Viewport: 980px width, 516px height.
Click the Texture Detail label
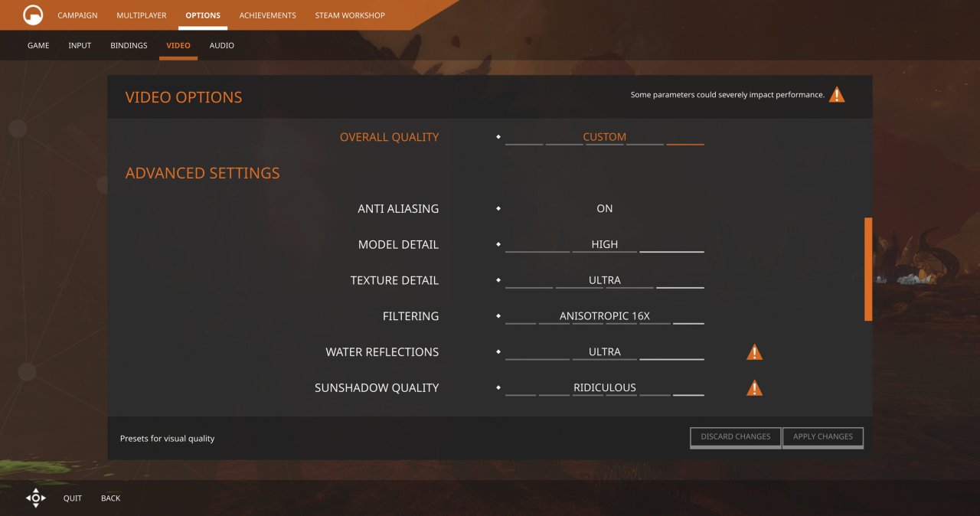(394, 280)
